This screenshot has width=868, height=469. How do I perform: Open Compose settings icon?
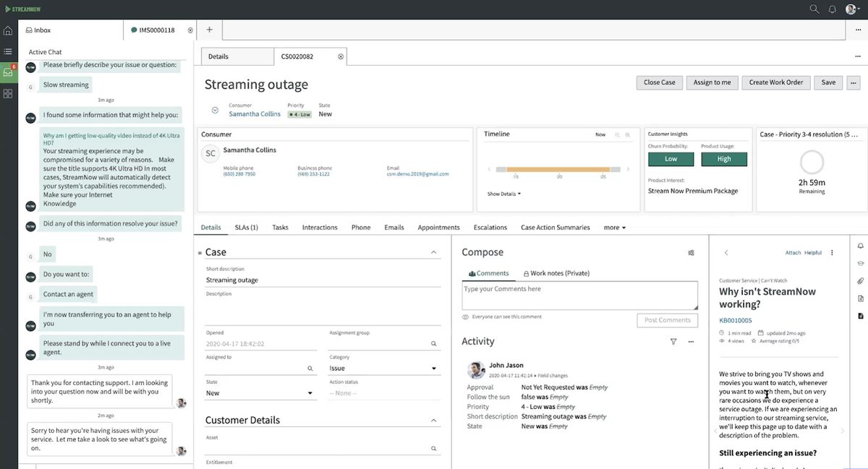coord(691,253)
